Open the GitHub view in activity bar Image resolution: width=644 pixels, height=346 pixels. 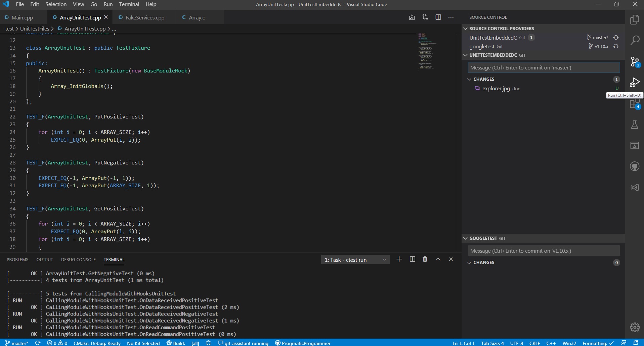pos(634,166)
